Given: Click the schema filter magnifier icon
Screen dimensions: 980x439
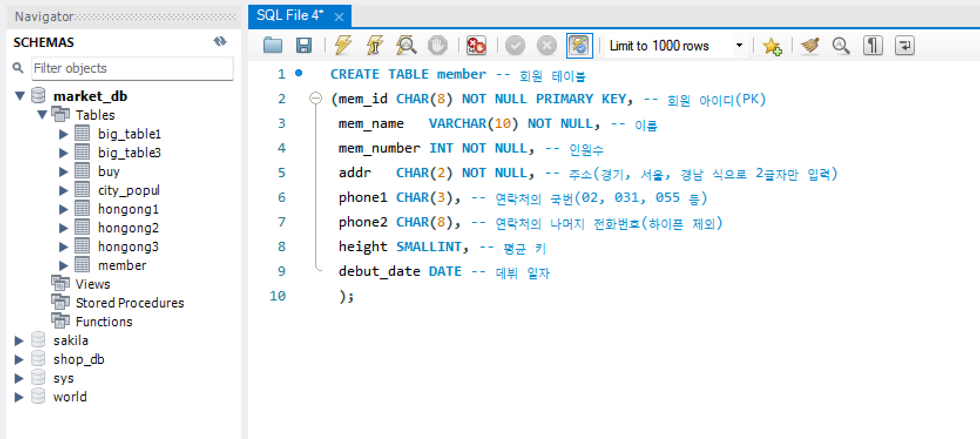Looking at the screenshot, I should pos(18,68).
